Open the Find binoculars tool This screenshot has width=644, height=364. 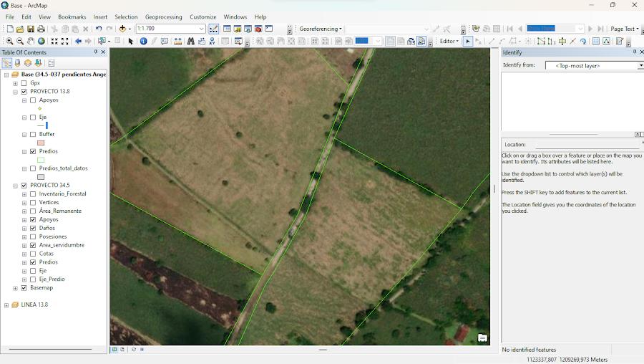tap(190, 41)
